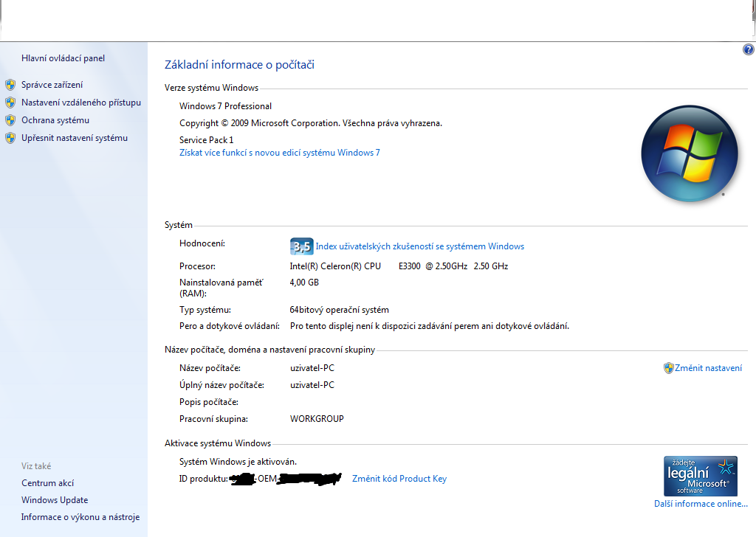Click the Intel(R) Celeron(R) CPU processor value
Screen dimensions: 756x537
399,266
